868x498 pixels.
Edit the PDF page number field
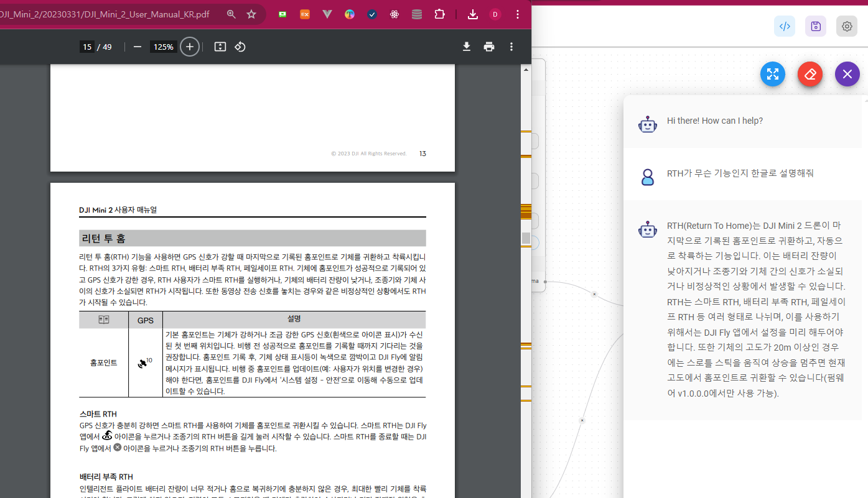click(87, 47)
